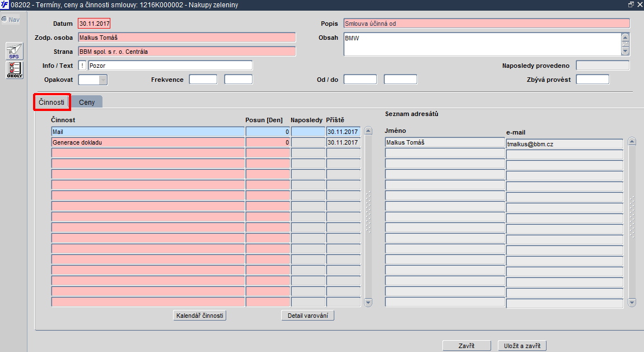Open the ÚKOLY task list icon
Image resolution: width=644 pixels, height=352 pixels.
coord(15,70)
